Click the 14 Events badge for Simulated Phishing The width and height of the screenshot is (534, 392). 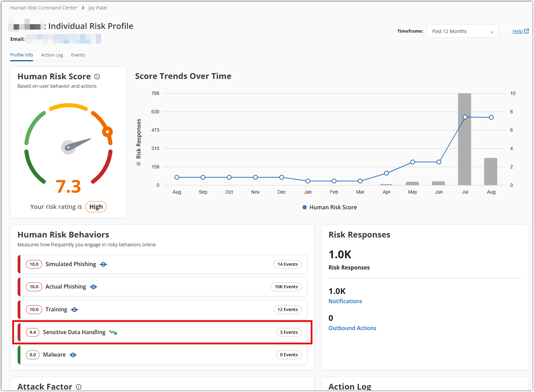pos(287,264)
